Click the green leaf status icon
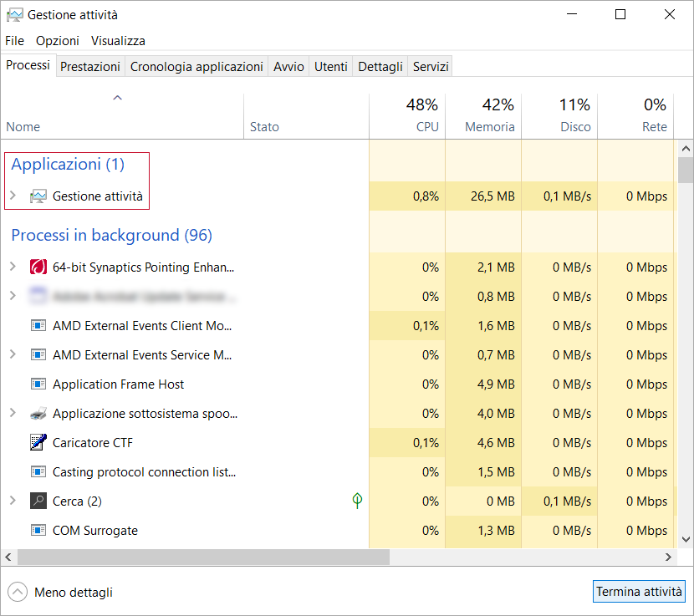 pyautogui.click(x=357, y=501)
